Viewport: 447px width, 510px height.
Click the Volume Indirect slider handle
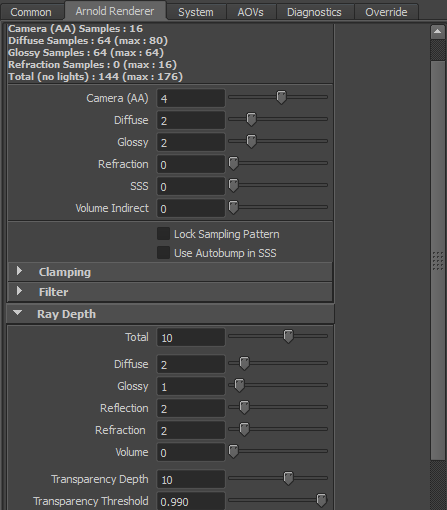pyautogui.click(x=233, y=207)
